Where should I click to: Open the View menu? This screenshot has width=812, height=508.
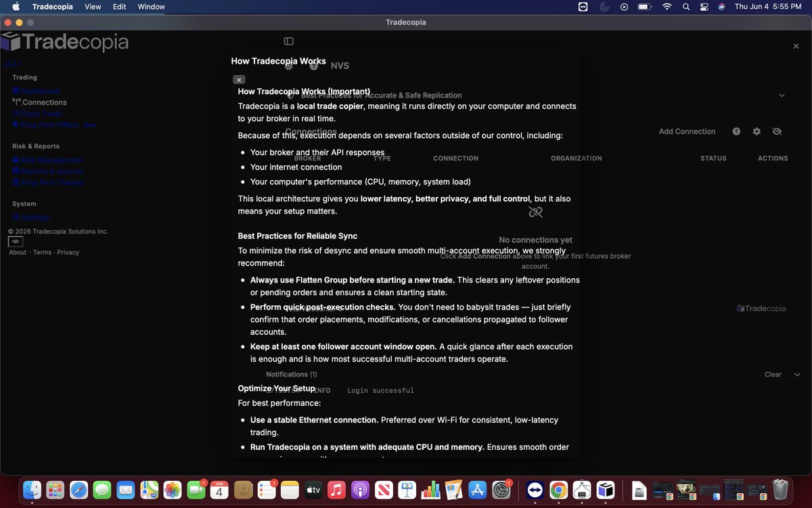coord(93,7)
